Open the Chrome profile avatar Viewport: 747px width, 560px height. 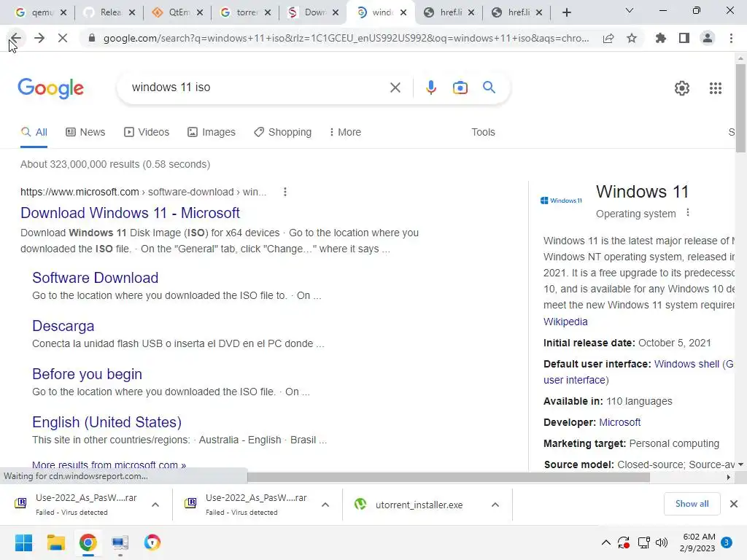coord(708,38)
